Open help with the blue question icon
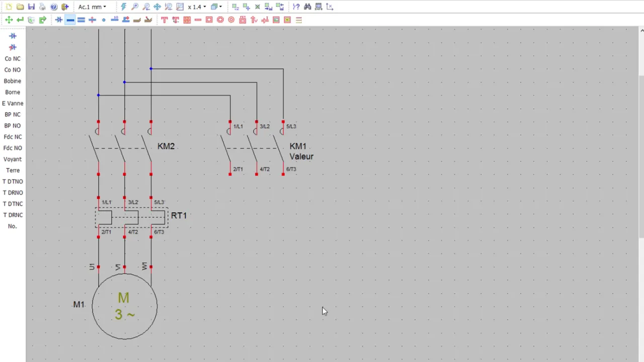Viewport: 644px width, 362px height. pyautogui.click(x=54, y=7)
